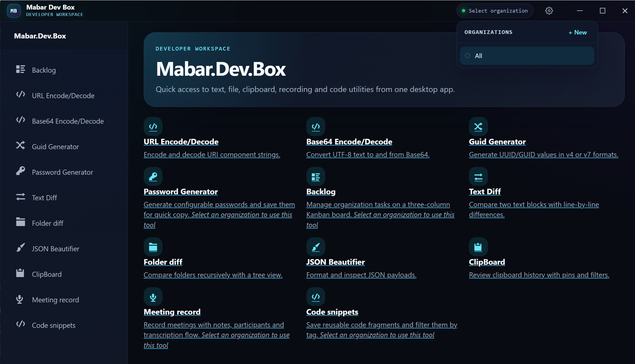Click the Code snippets card code icon

pos(316,297)
